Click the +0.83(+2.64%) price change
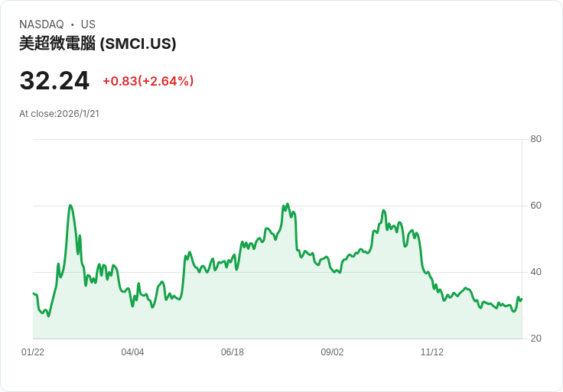This screenshot has height=392, width=563. [x=148, y=81]
